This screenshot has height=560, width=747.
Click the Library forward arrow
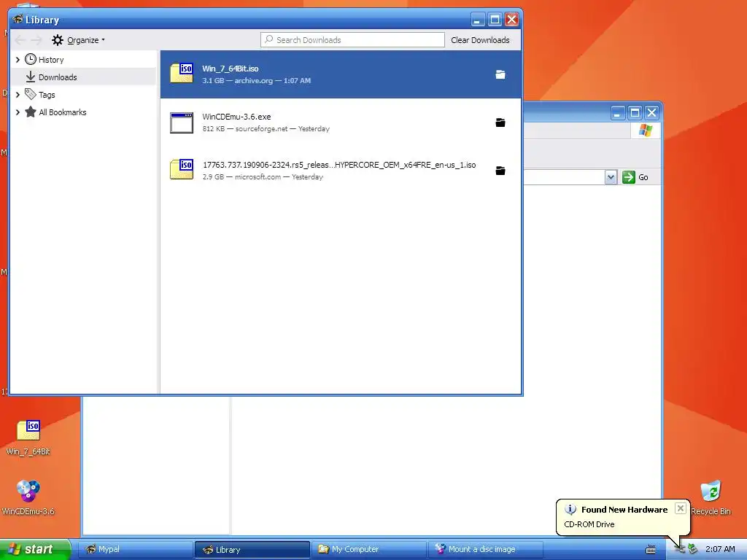36,40
